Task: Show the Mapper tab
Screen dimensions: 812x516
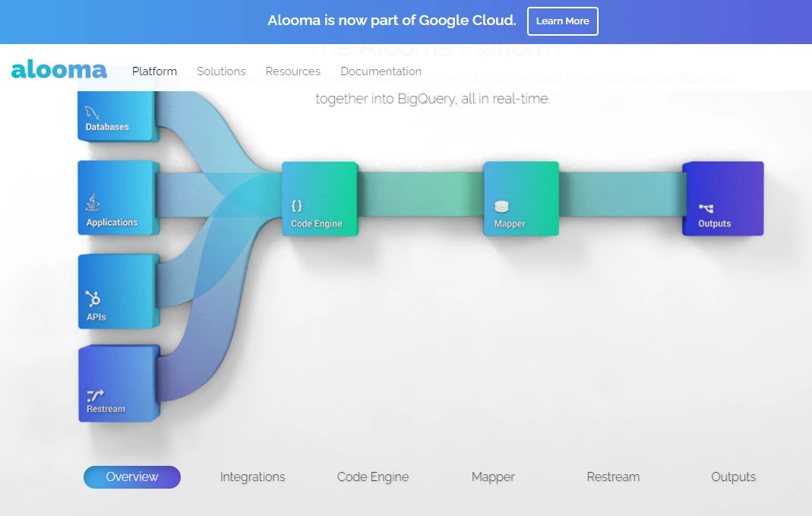Action: point(493,477)
